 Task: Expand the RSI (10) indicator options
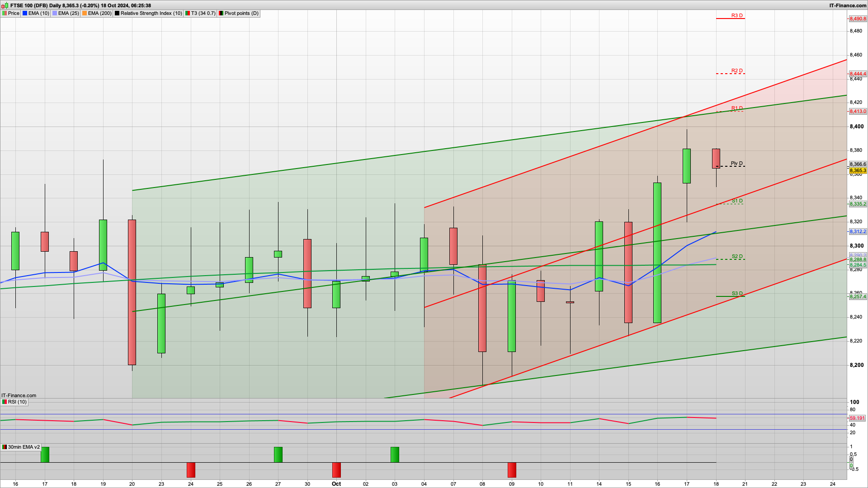click(x=18, y=402)
